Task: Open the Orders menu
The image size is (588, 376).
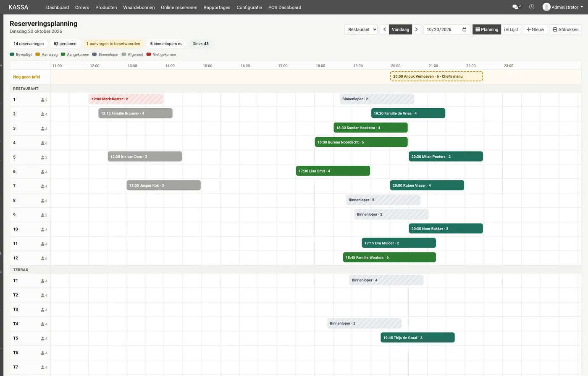Action: point(82,8)
